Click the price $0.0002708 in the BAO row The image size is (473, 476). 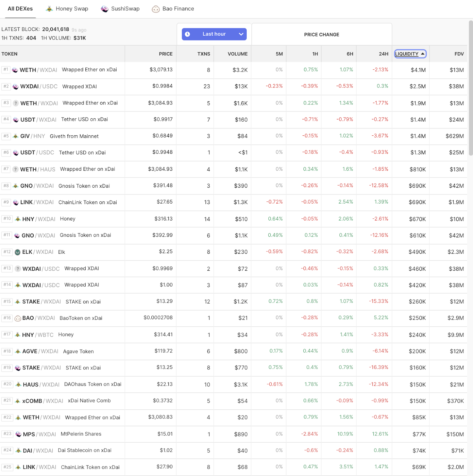[x=158, y=318]
